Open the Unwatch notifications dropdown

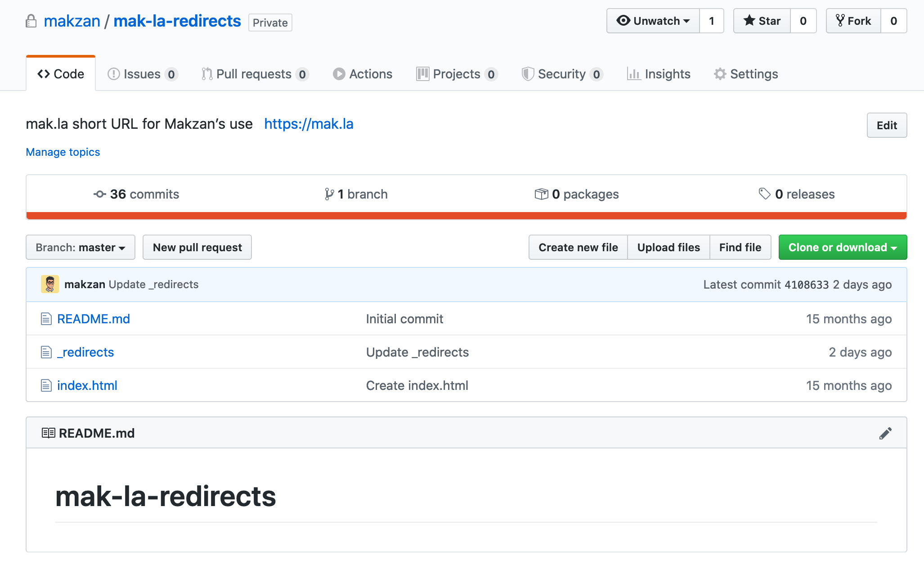point(653,21)
